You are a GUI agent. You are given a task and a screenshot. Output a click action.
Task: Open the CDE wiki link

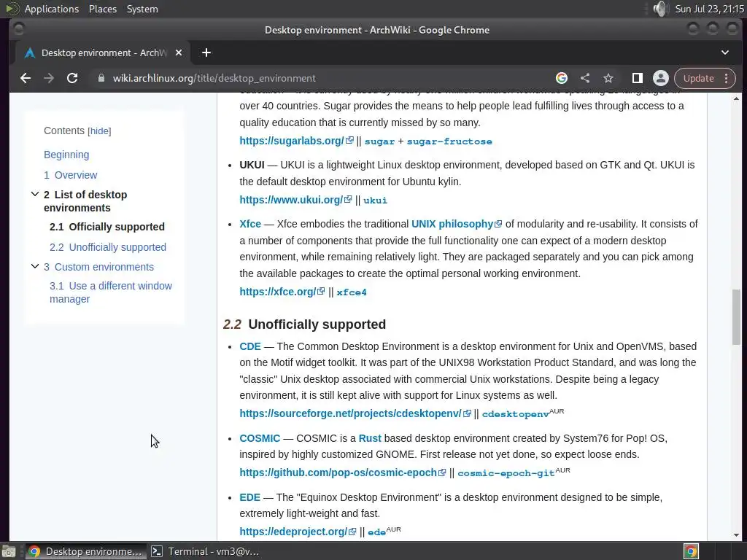[x=250, y=346]
